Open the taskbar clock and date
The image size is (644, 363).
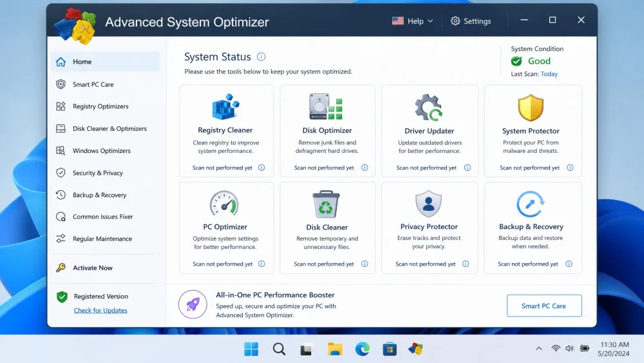(x=614, y=349)
